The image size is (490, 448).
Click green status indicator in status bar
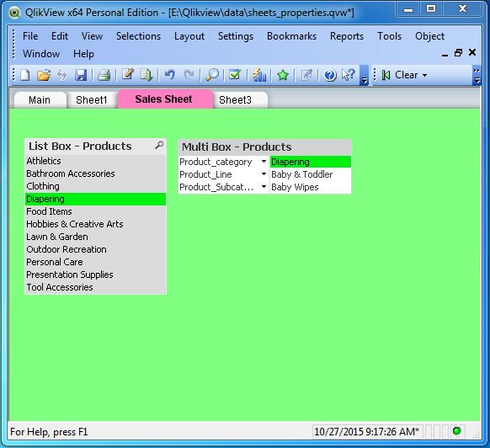pos(457,431)
